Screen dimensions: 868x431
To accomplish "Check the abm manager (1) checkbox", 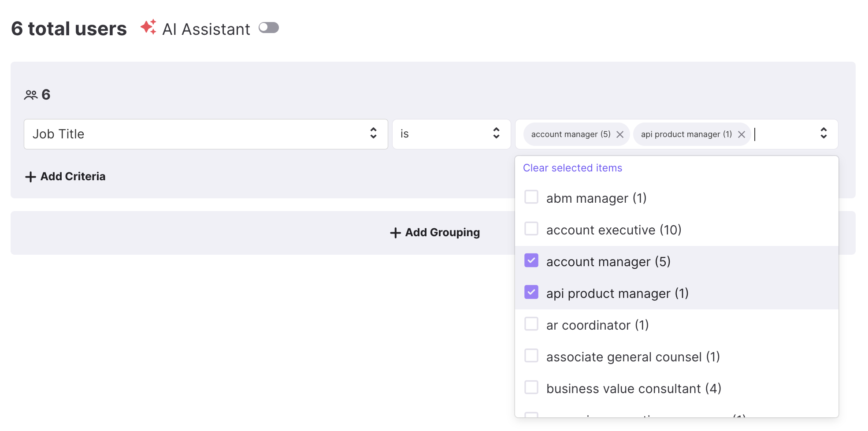I will pos(531,197).
